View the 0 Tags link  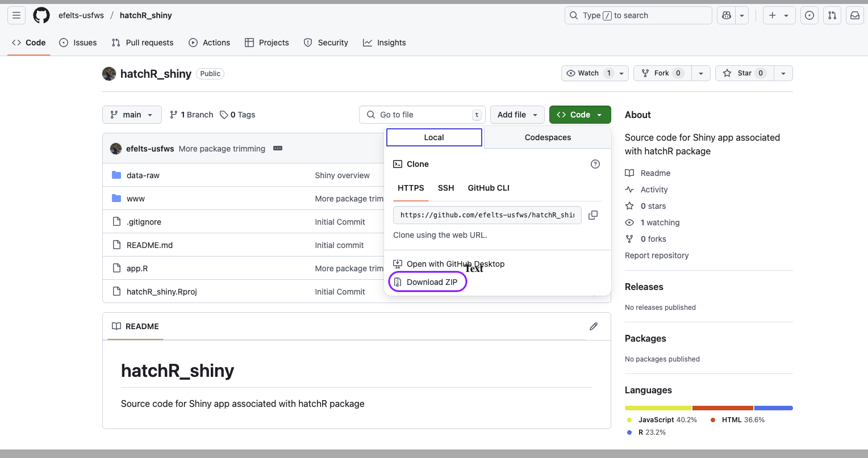[x=237, y=115]
